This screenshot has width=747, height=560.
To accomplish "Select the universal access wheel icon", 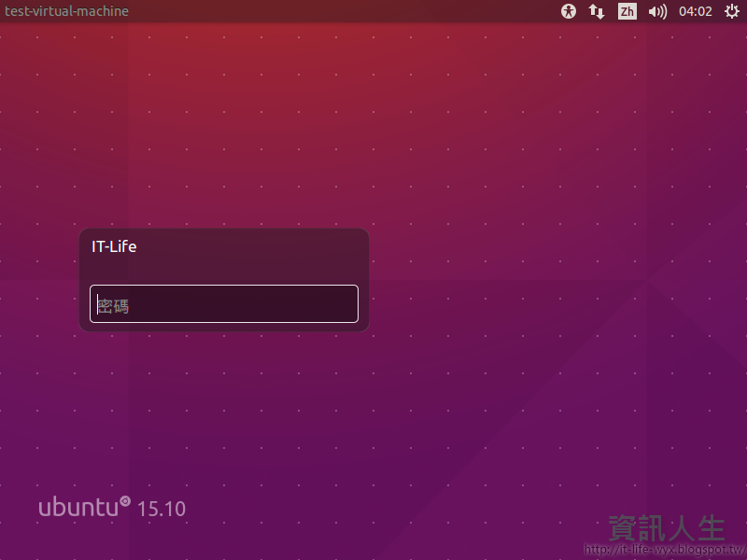I will [x=568, y=11].
